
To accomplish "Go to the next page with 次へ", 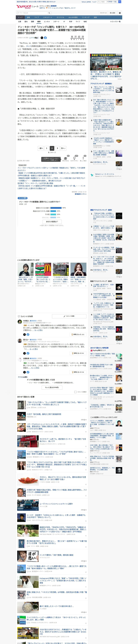I will [63, 148].
